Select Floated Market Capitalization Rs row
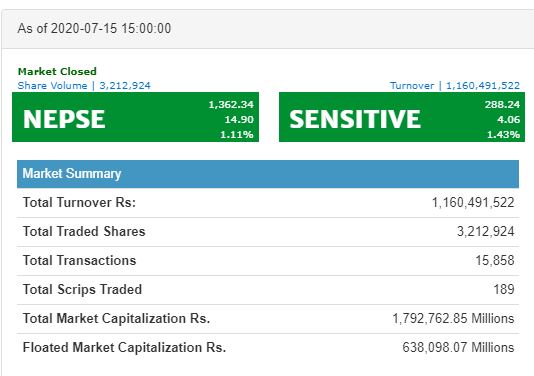The height and width of the screenshot is (376, 534). pos(268,347)
